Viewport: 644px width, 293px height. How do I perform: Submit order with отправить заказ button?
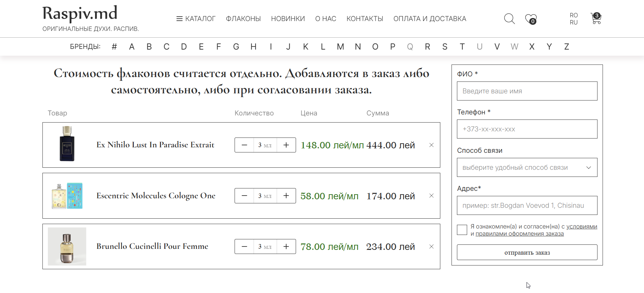tap(527, 252)
